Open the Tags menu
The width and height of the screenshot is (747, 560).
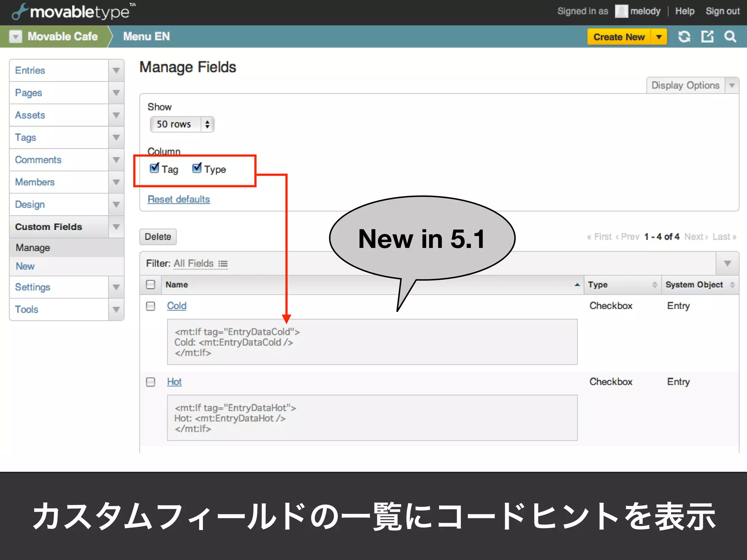click(x=59, y=137)
